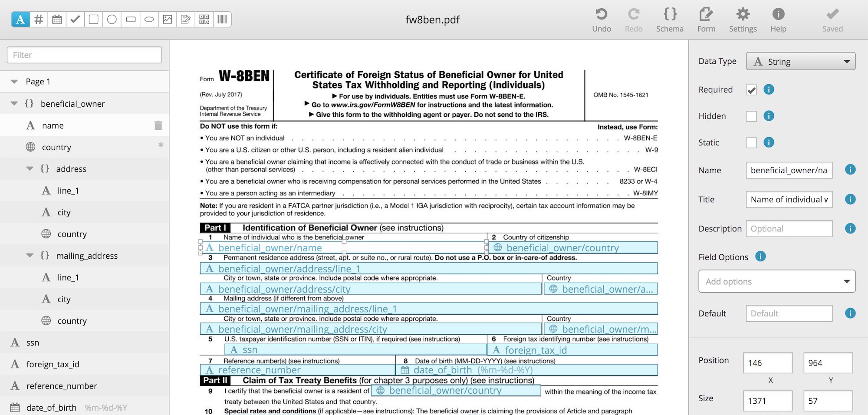
Task: Delete the name field using the trash icon
Action: tap(158, 125)
